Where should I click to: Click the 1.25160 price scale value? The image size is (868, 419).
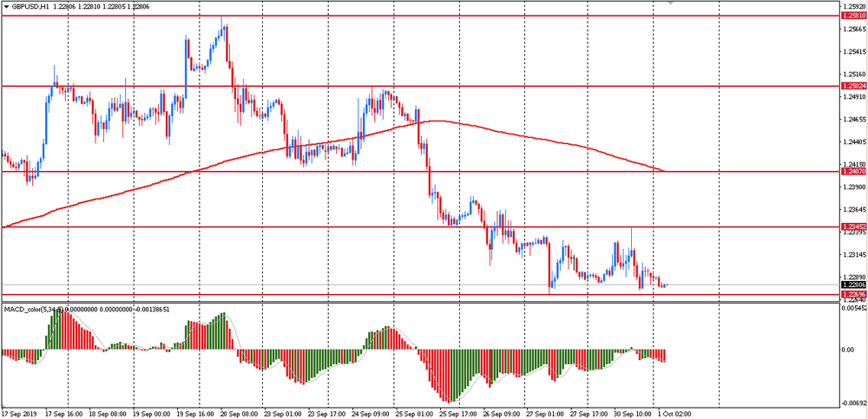click(854, 74)
